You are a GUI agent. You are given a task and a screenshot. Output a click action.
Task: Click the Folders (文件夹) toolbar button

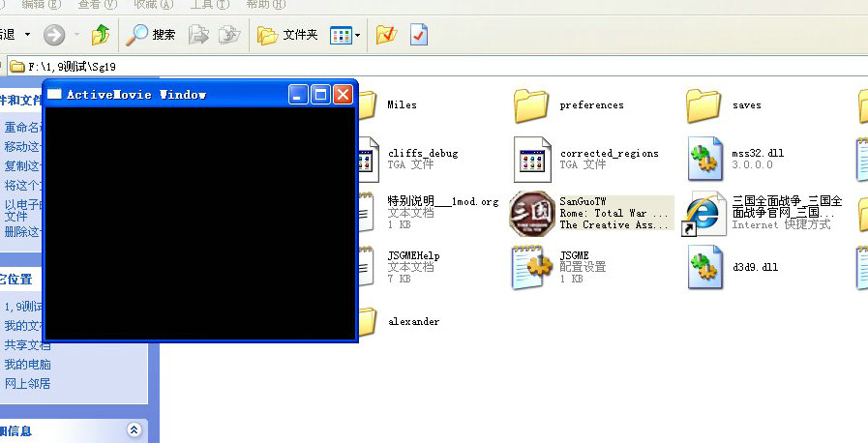pos(288,36)
